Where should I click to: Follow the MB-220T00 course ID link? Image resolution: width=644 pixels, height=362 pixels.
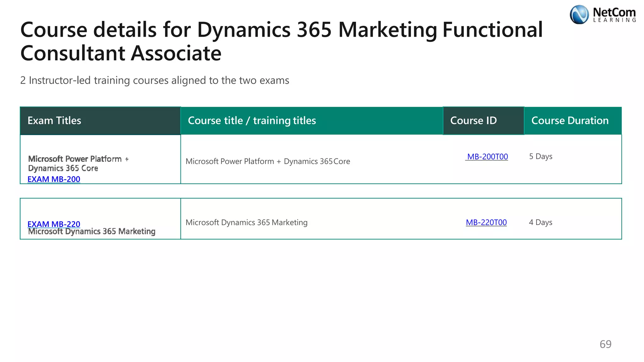[x=486, y=222]
